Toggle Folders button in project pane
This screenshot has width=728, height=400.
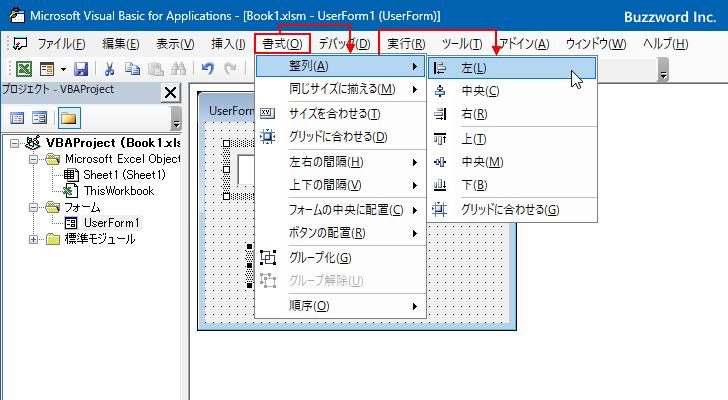[x=69, y=118]
